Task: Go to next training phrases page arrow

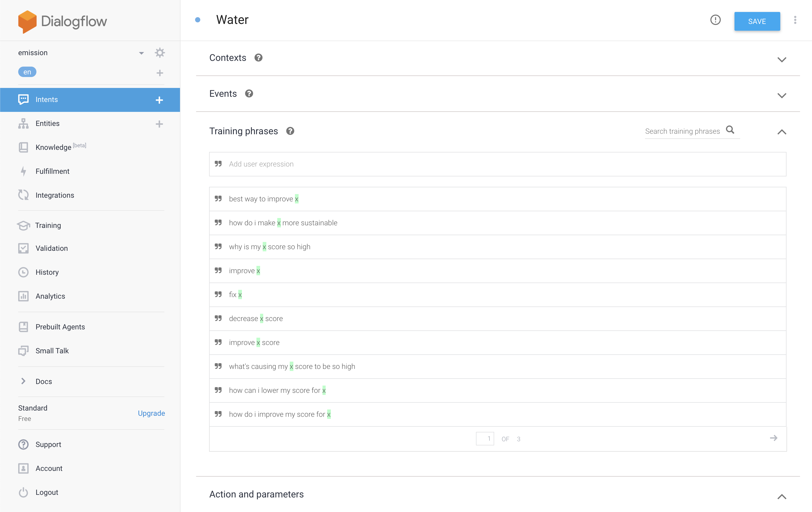Action: point(774,438)
